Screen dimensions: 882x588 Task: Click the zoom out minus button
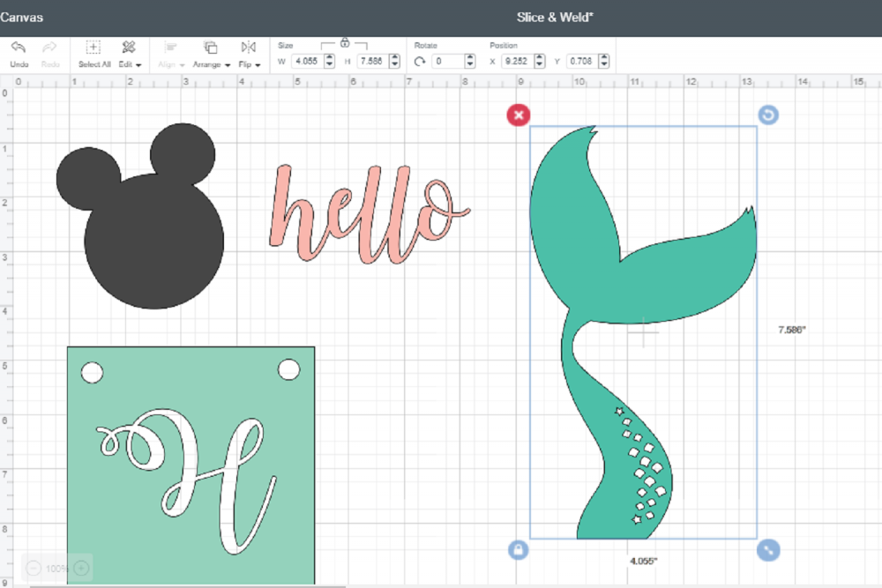click(34, 569)
